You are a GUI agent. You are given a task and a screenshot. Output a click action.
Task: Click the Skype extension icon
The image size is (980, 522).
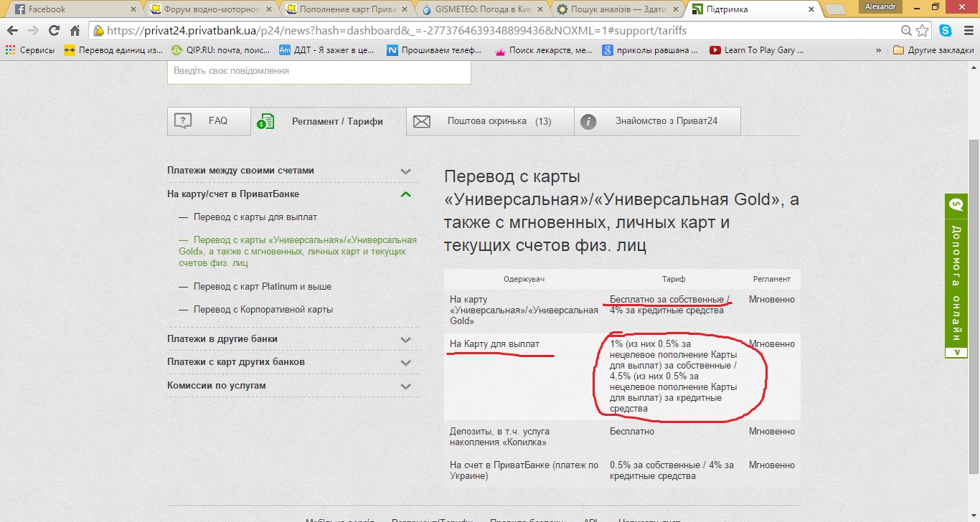tap(946, 31)
